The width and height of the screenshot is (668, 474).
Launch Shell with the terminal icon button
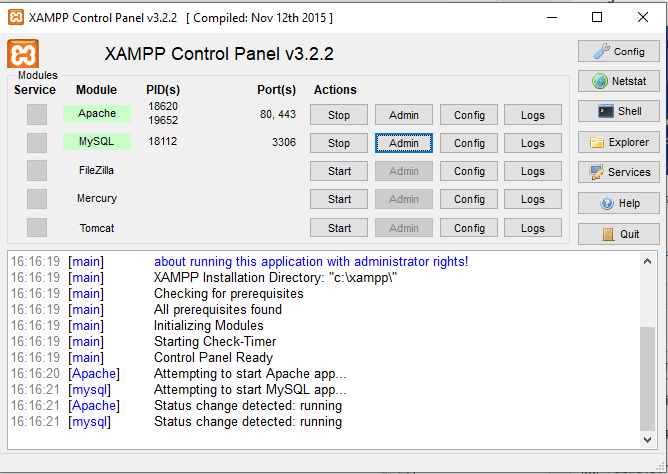point(619,111)
